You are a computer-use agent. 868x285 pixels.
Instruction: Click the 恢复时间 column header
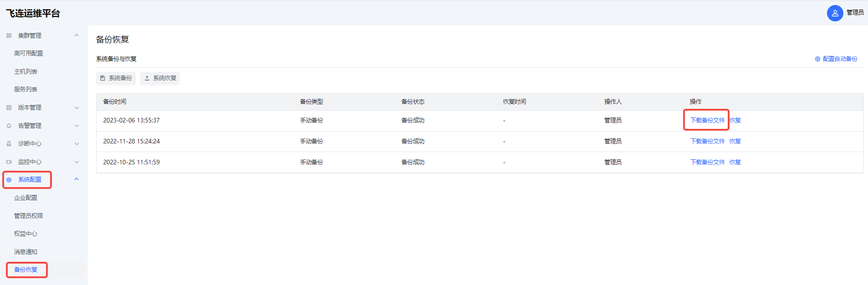515,102
